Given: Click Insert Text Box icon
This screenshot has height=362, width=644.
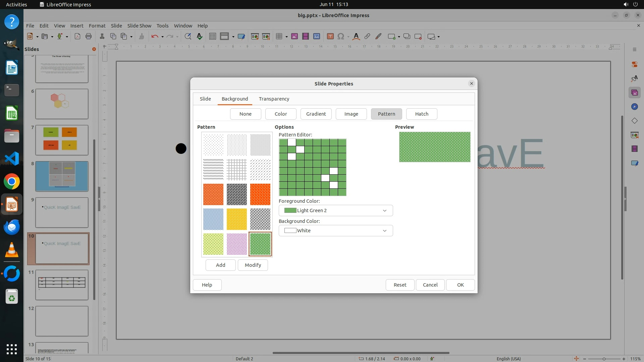Looking at the screenshot, I should 330,37.
